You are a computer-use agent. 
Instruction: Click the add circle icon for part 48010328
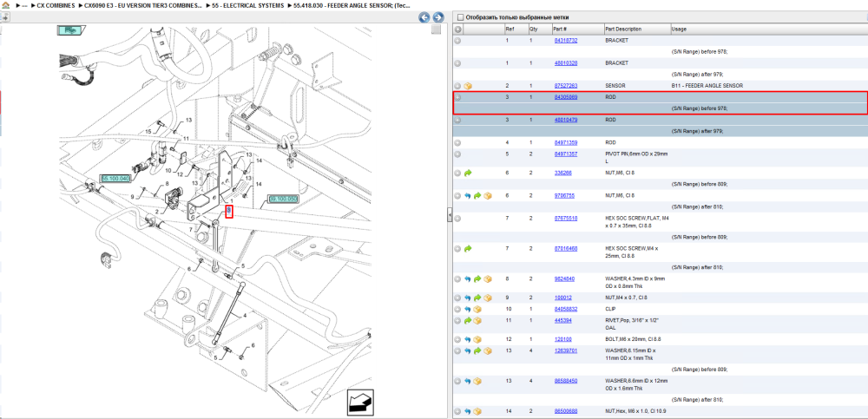[457, 63]
